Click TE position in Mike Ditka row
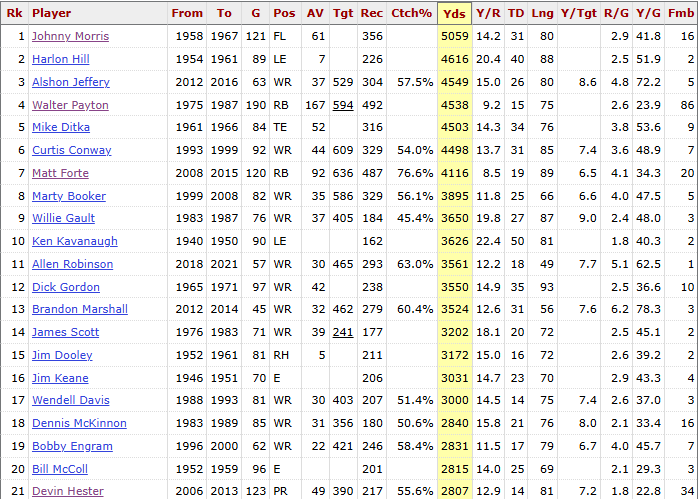The width and height of the screenshot is (698, 499). (x=280, y=127)
